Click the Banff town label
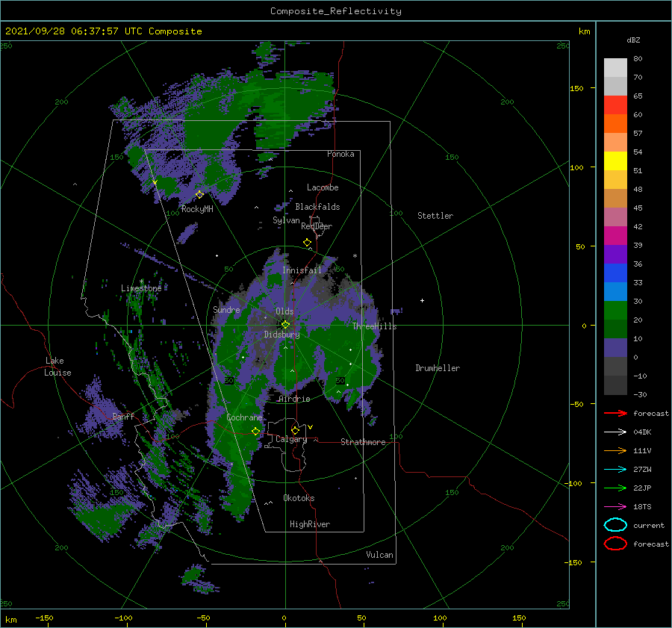 123,416
